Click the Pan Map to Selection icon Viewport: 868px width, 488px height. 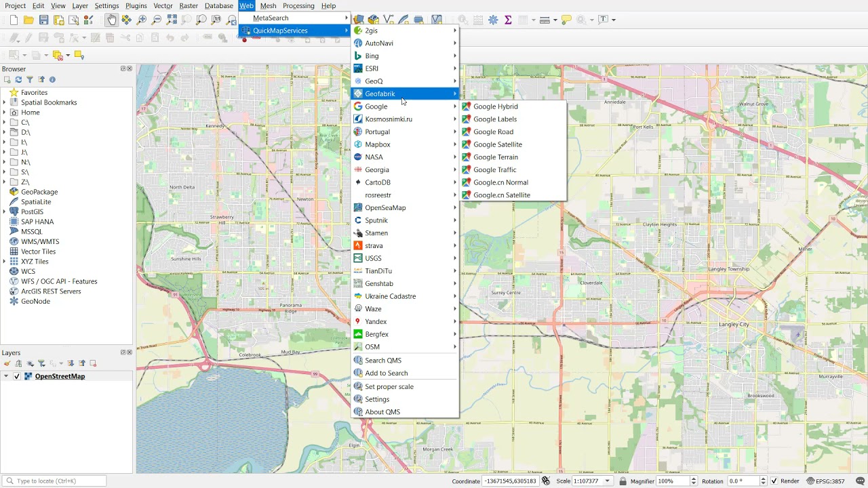point(126,20)
